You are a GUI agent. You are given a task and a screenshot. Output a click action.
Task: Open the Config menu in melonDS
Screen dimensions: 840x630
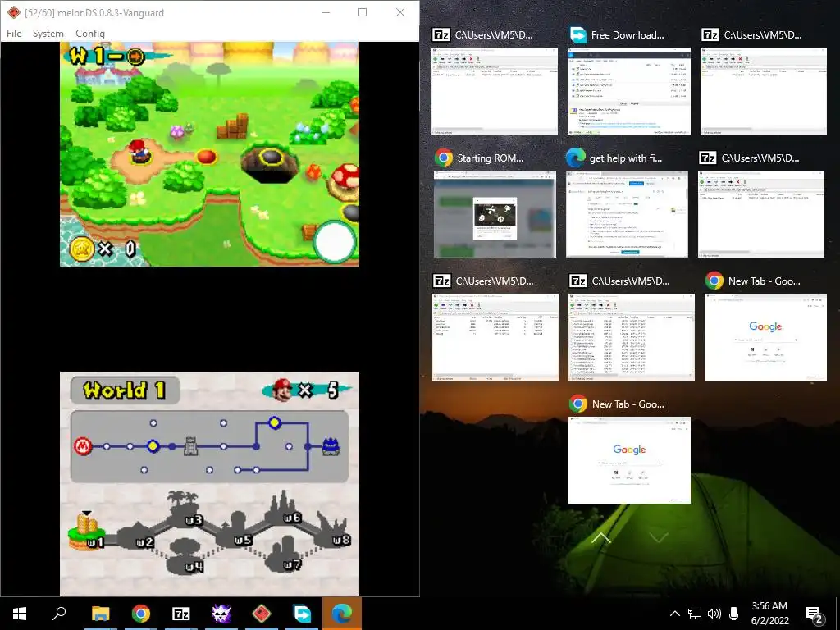90,33
